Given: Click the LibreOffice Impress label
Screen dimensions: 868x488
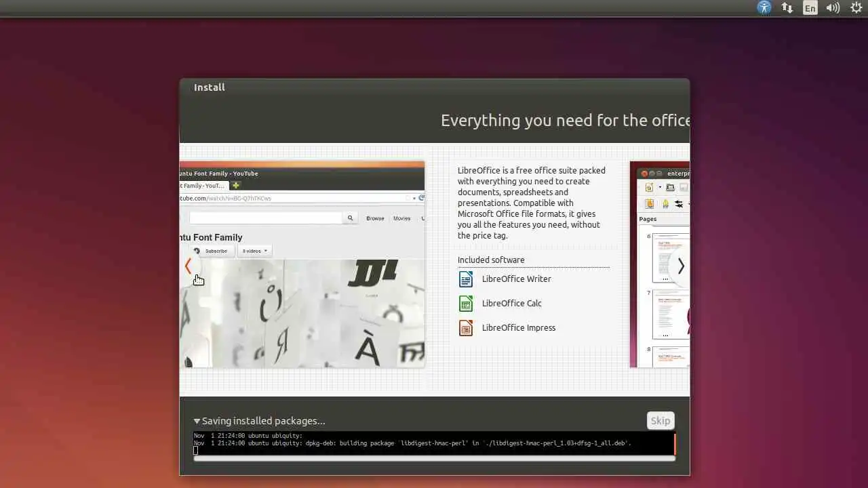Looking at the screenshot, I should click(x=519, y=328).
